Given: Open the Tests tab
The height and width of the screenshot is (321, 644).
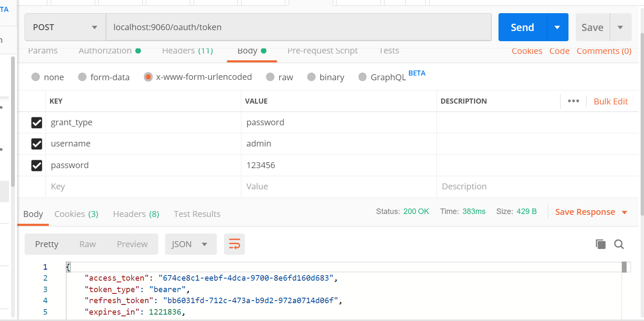Looking at the screenshot, I should pos(389,51).
